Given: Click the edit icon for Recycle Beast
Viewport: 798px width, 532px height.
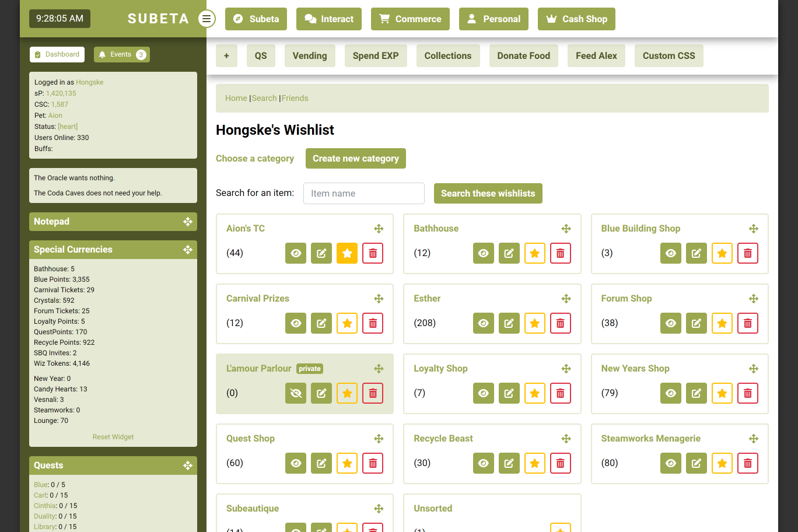Looking at the screenshot, I should point(509,463).
